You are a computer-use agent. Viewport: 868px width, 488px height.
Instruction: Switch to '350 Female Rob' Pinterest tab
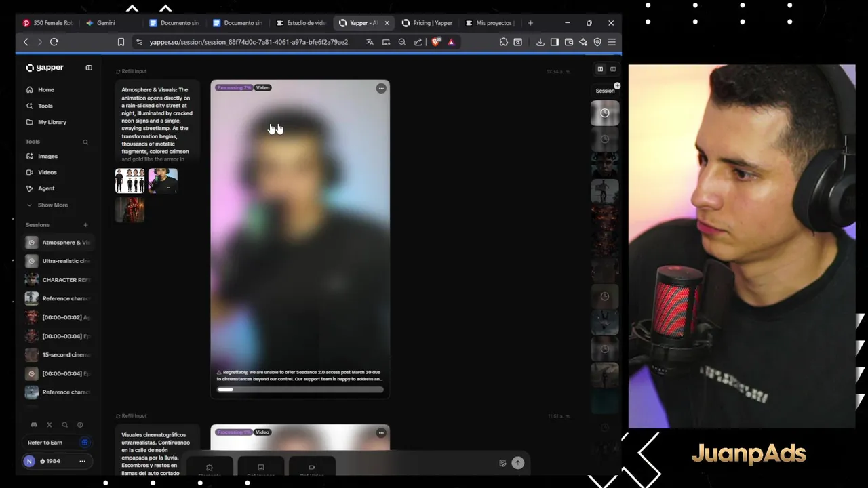point(47,23)
